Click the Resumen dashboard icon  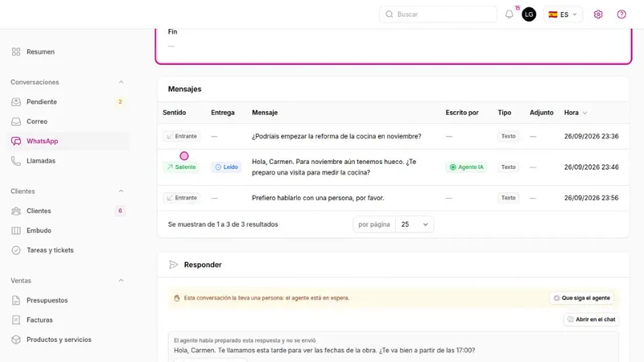pos(16,51)
